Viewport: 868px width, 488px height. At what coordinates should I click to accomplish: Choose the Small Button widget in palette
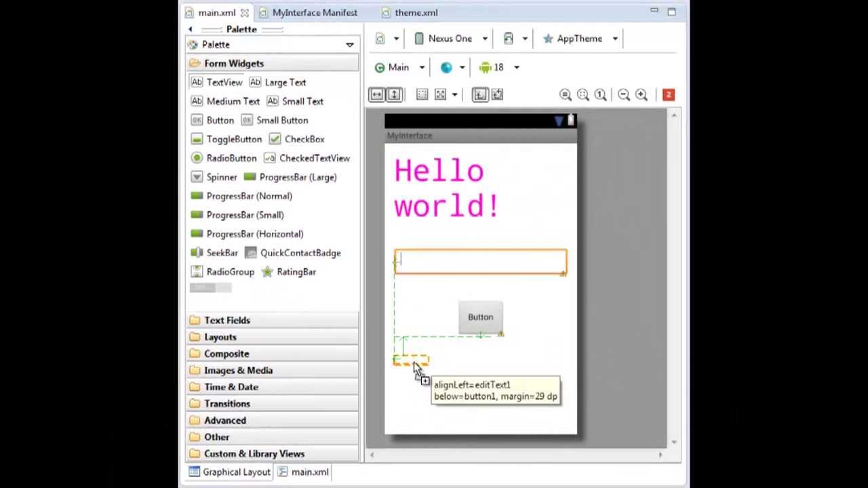[275, 120]
